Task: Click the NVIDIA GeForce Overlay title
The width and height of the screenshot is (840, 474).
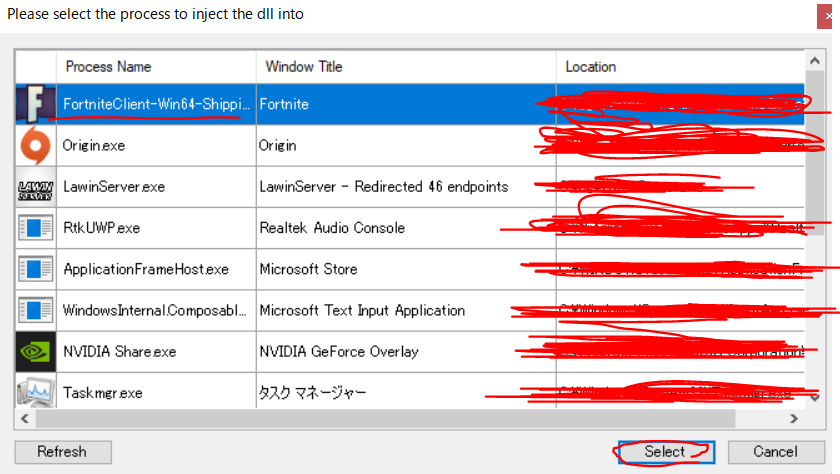Action: tap(339, 352)
